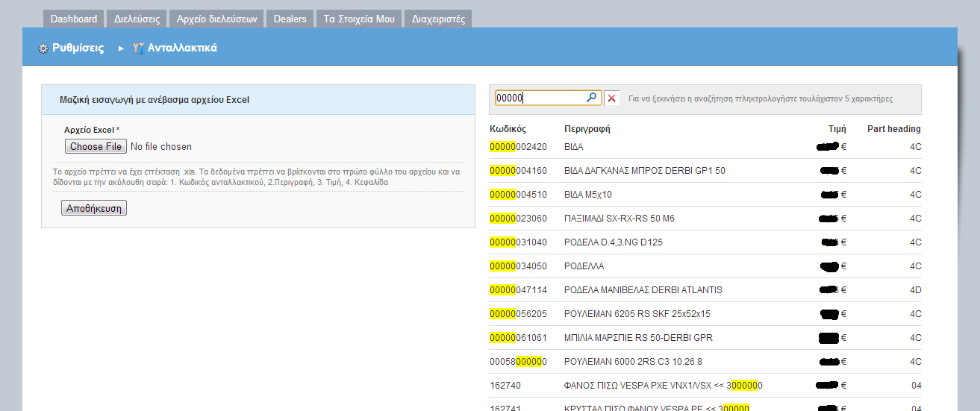This screenshot has width=980, height=411.
Task: Open the Τα Στοιχεία Μου tab
Action: 359,19
